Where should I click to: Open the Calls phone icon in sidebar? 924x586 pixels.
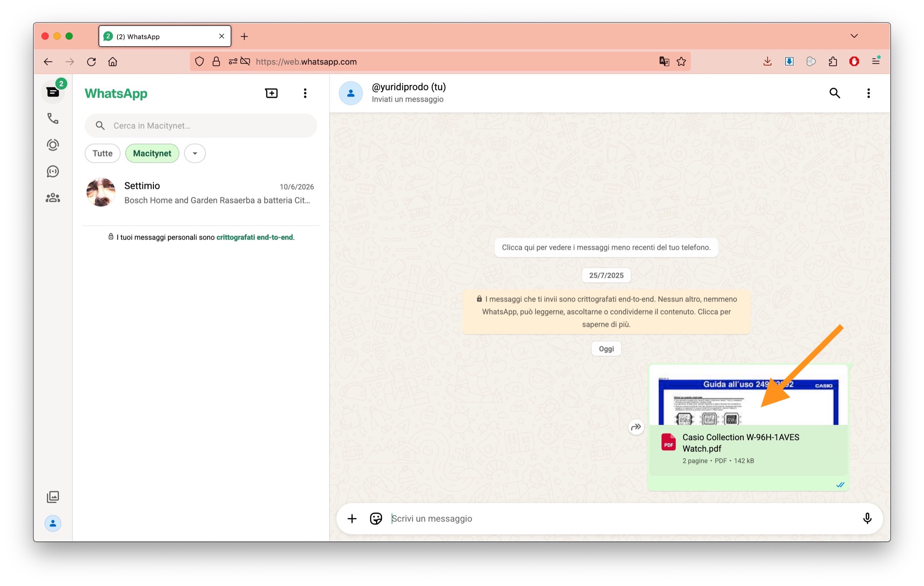[x=53, y=118]
